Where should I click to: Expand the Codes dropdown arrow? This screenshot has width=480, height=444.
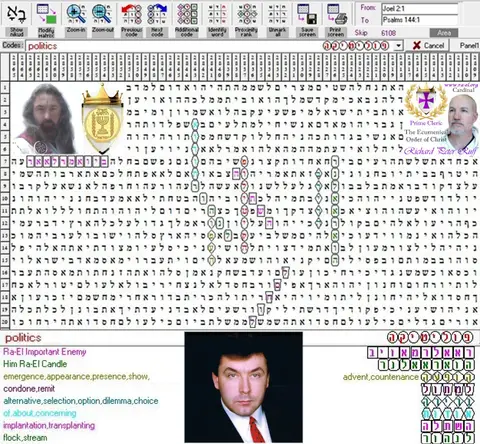click(x=398, y=46)
